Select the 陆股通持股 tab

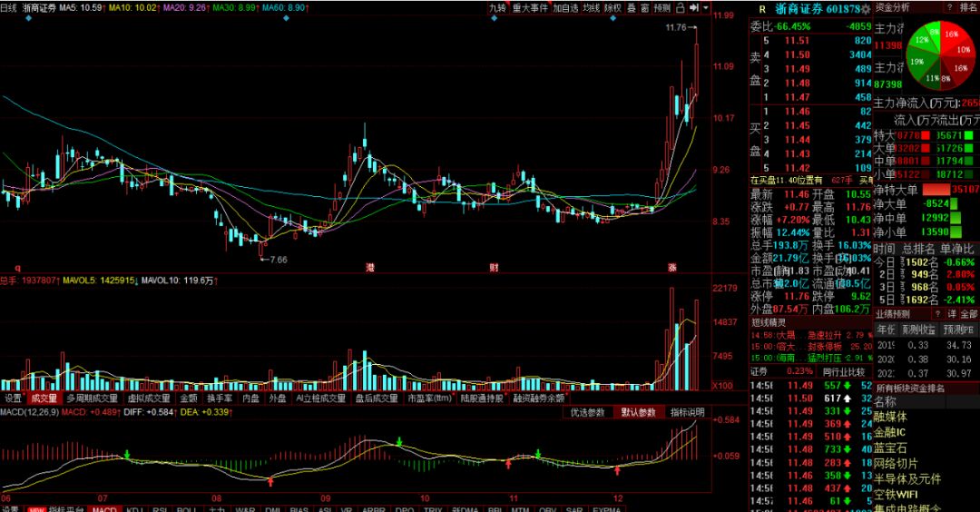[x=482, y=399]
